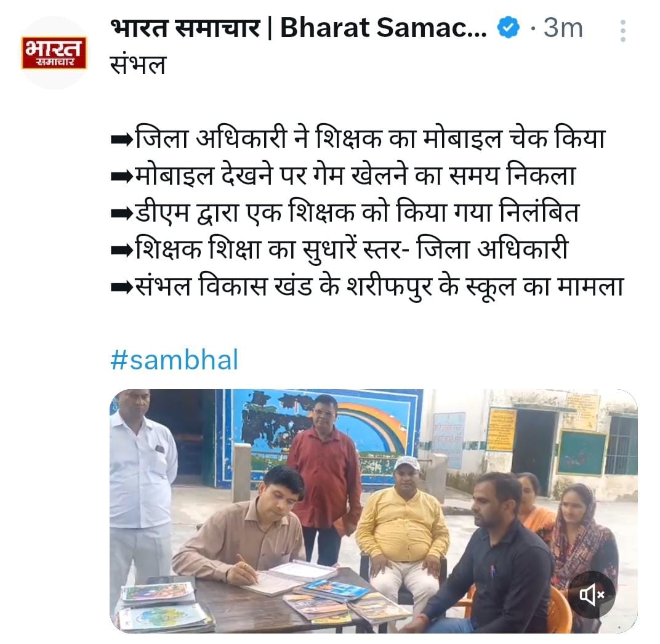Play the embedded video thumbnail
The height and width of the screenshot is (644, 660).
pos(373,510)
